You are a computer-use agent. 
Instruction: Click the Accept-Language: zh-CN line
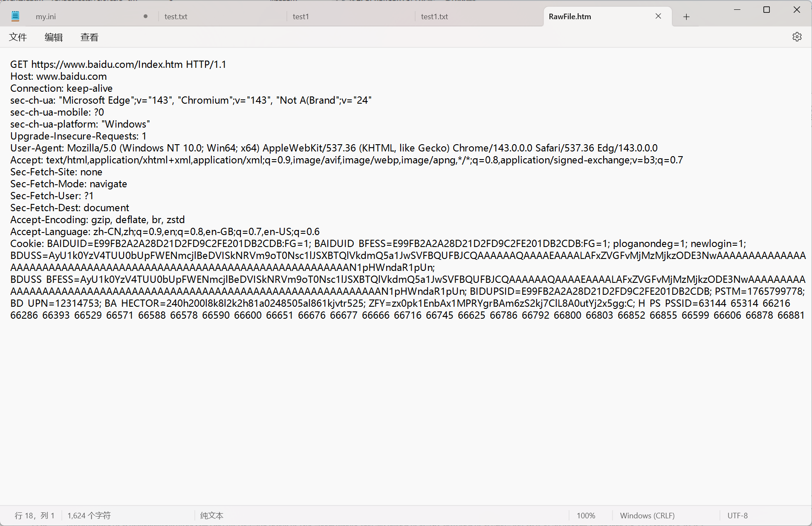coord(165,232)
